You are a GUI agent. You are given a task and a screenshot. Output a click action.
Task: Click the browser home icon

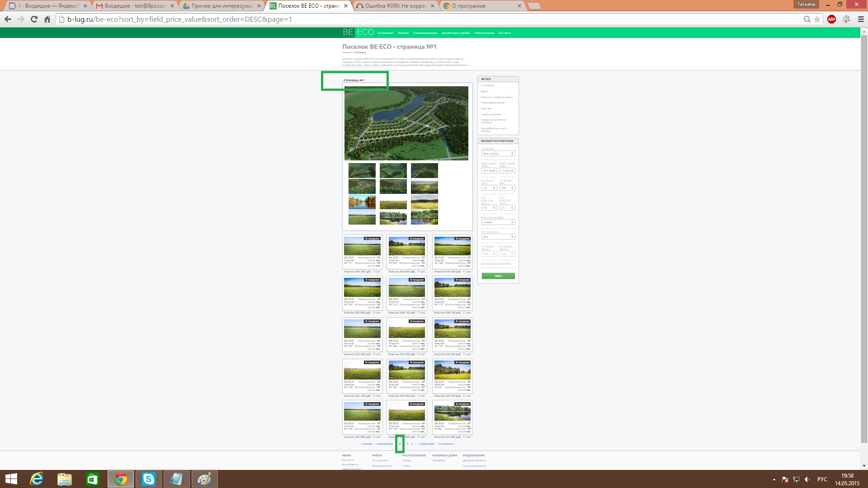click(47, 19)
